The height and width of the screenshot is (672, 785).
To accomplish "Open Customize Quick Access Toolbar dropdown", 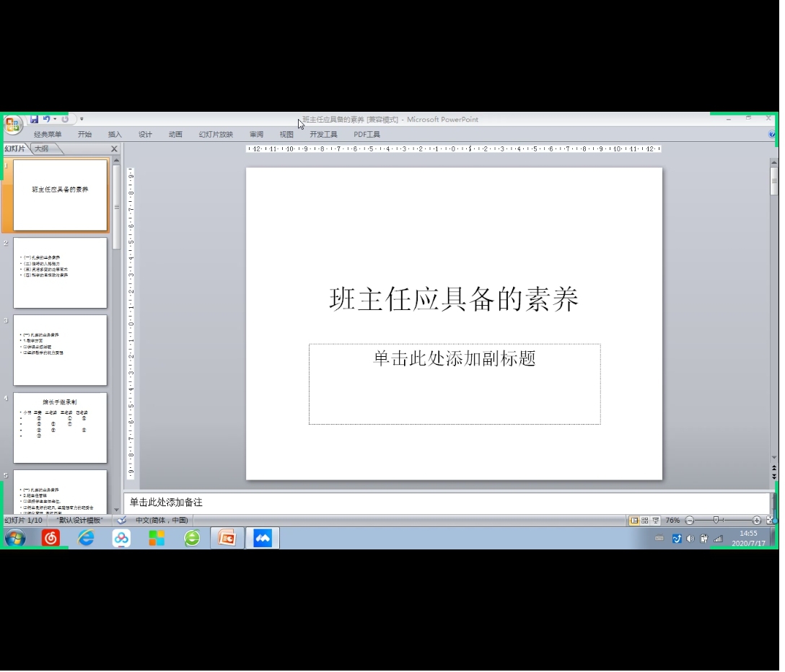I will 82,119.
